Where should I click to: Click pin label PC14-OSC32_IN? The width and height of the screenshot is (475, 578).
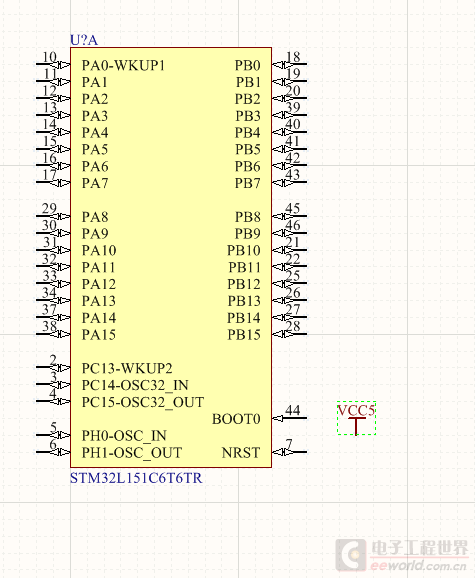[x=135, y=385]
